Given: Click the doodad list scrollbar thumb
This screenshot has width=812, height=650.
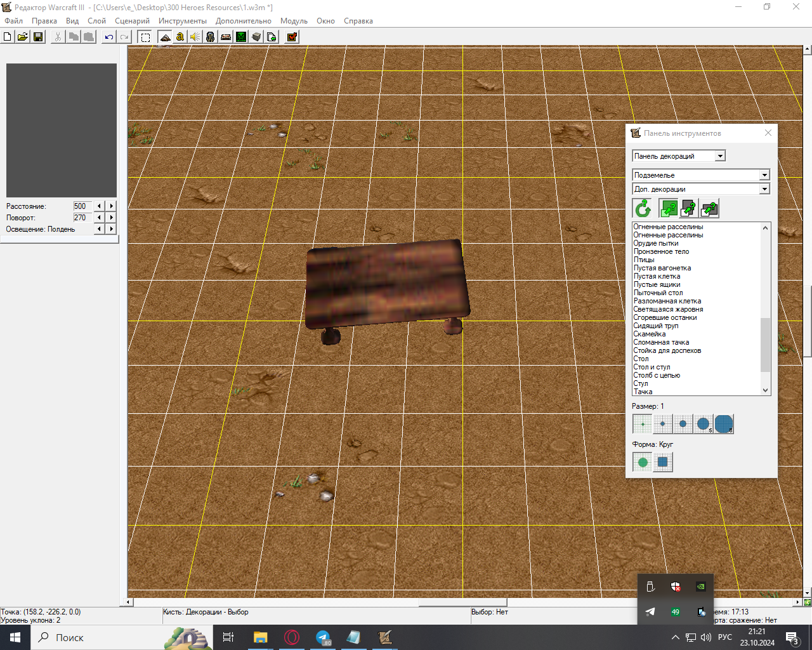Looking at the screenshot, I should point(765,345).
